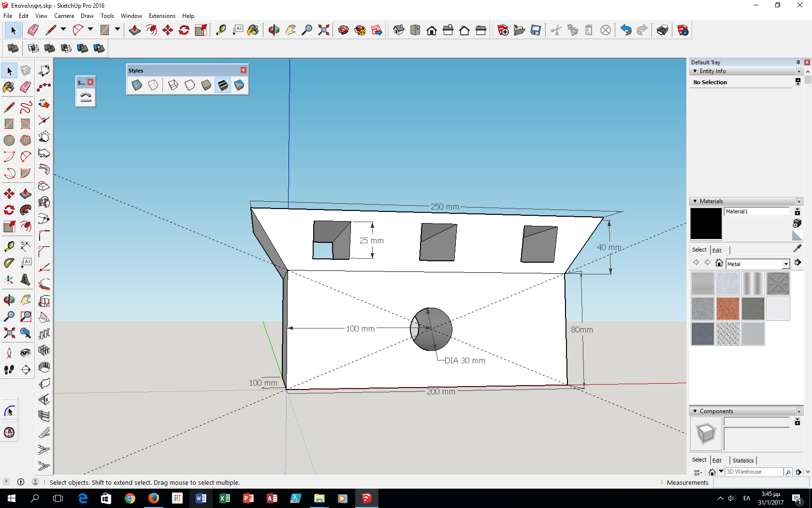Screen dimensions: 812x508
Task: Open the Extensions menu
Action: 162,16
